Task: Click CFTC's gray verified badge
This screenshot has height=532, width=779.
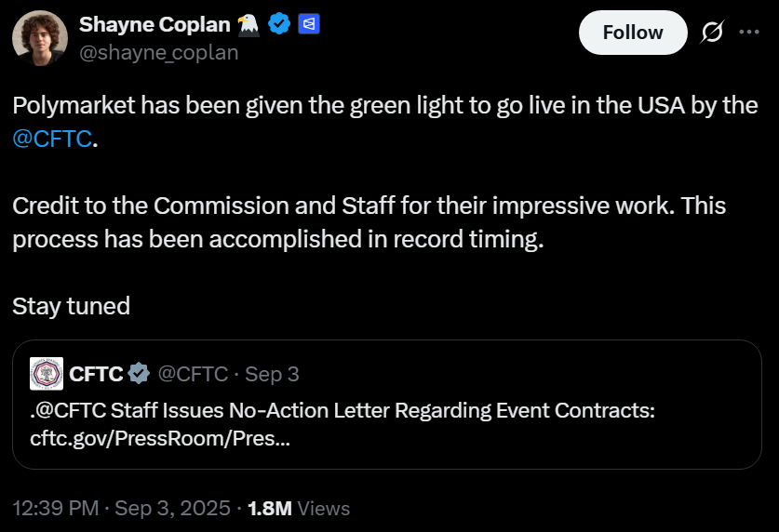Action: click(x=139, y=374)
